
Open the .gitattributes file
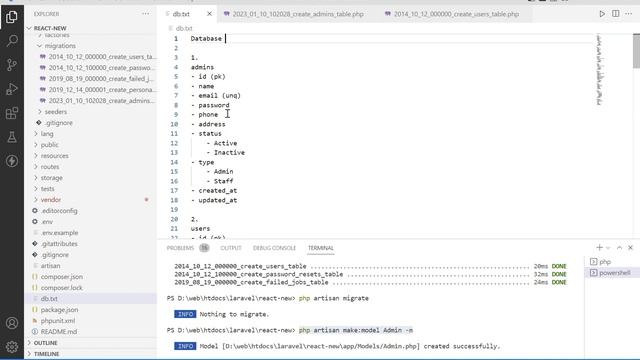tap(59, 244)
